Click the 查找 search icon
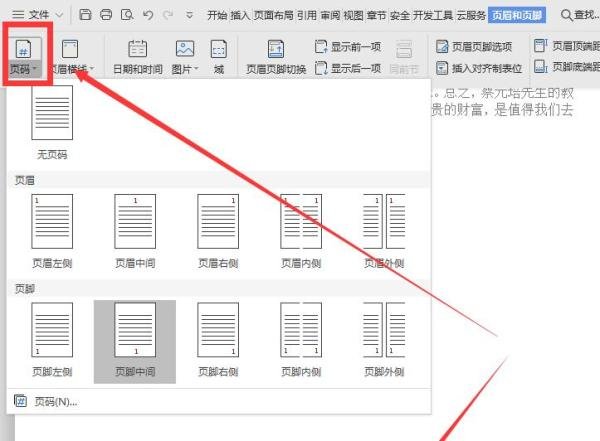Viewport: 600px width, 441px height. [566, 15]
